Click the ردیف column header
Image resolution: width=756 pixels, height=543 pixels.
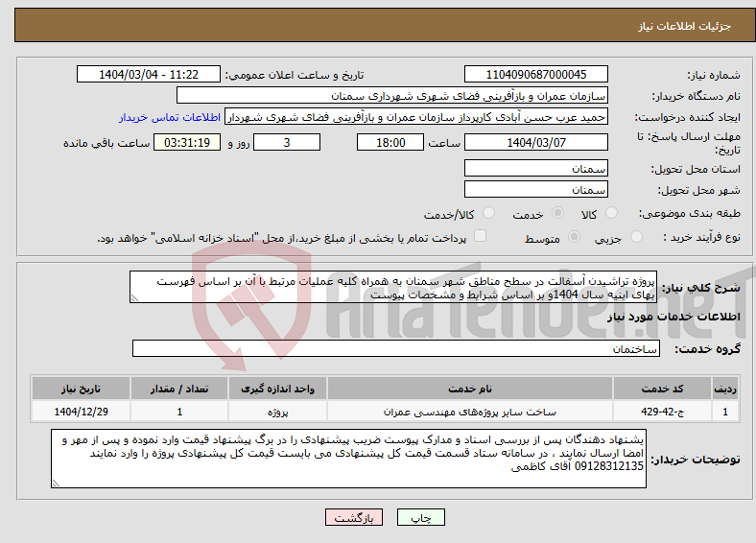(x=725, y=389)
